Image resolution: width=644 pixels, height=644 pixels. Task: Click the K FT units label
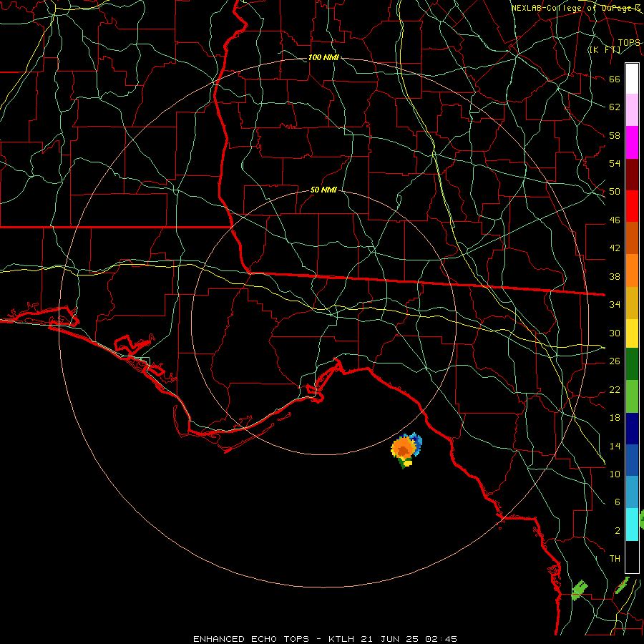coord(605,49)
